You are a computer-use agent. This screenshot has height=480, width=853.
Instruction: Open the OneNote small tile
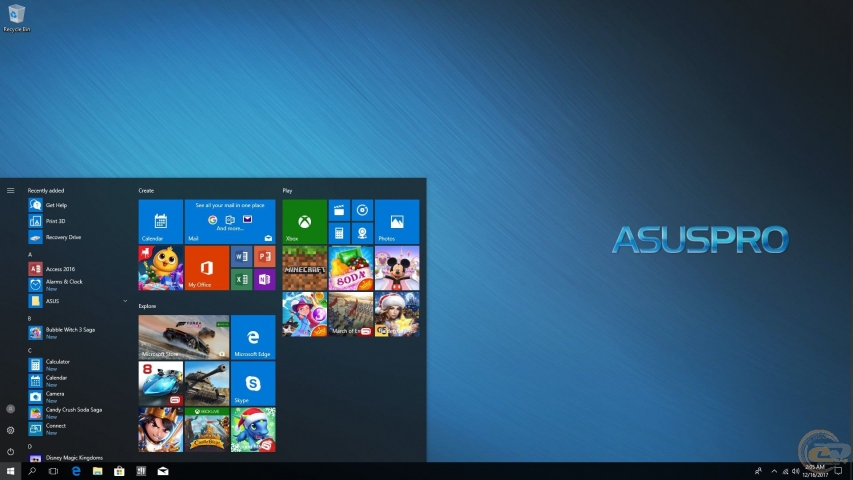coord(264,279)
